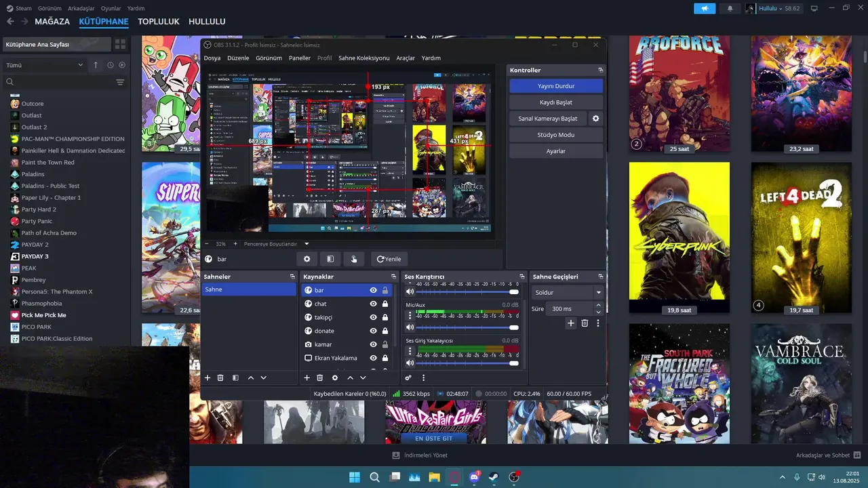Adjust Ses Giriş Yakalayıcısı volume slider
868x488 pixels.
pyautogui.click(x=467, y=363)
